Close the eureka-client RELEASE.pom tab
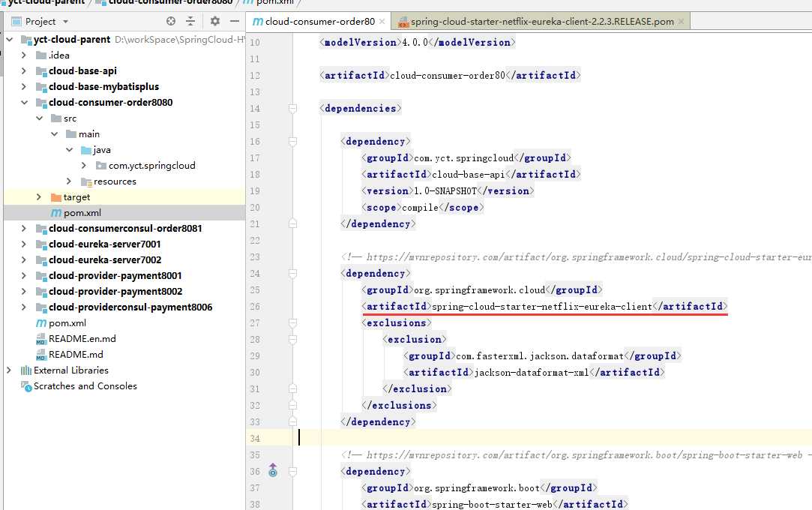812x510 pixels. [681, 21]
